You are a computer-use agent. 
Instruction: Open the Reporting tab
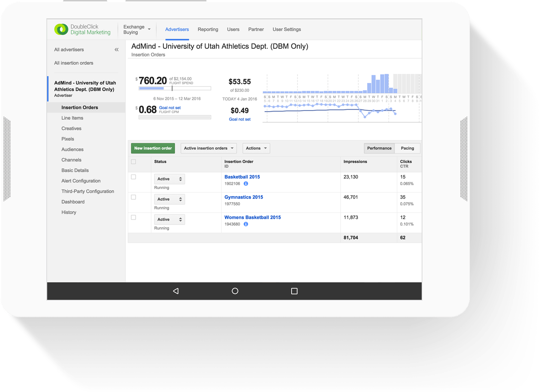(x=208, y=30)
